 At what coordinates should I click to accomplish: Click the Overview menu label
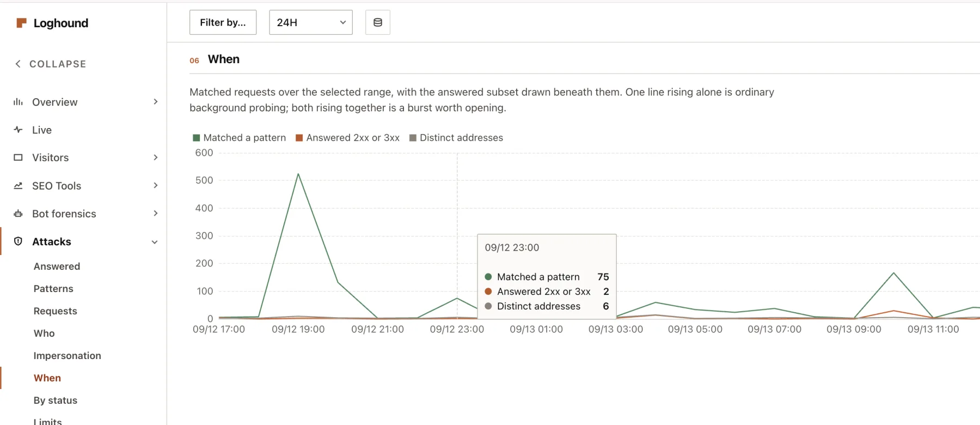click(55, 102)
